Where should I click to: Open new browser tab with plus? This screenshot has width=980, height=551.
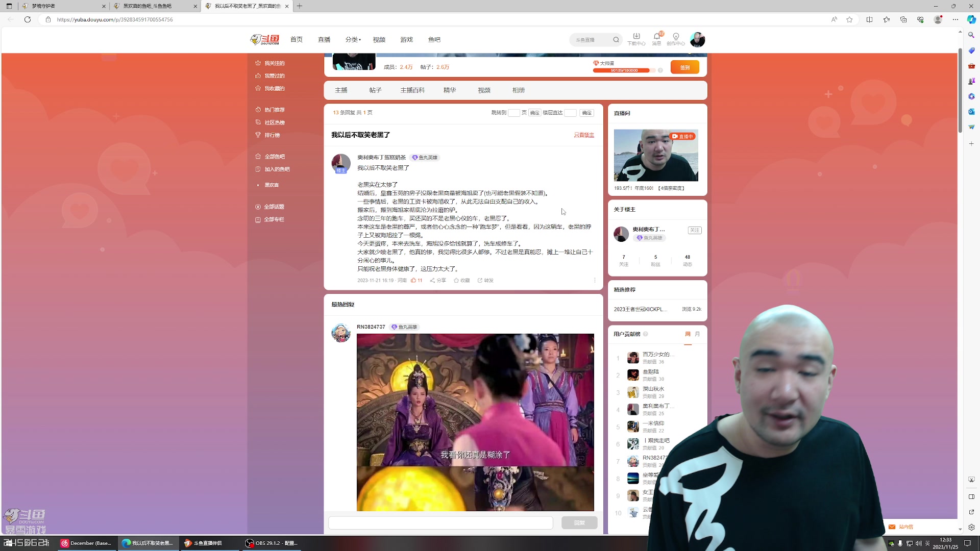click(300, 6)
